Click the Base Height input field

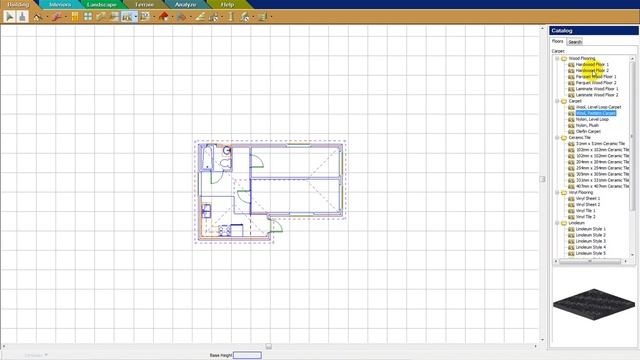click(x=247, y=355)
